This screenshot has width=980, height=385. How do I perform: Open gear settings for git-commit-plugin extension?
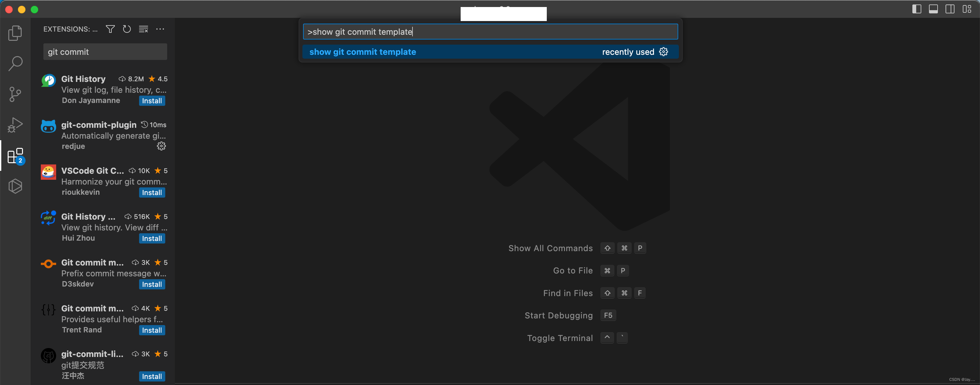[161, 146]
